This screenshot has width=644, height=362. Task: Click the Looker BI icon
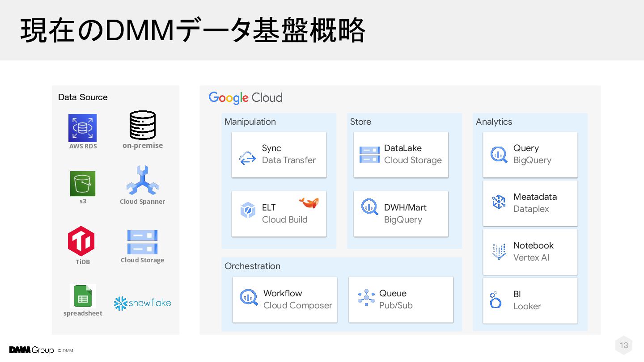pos(495,300)
